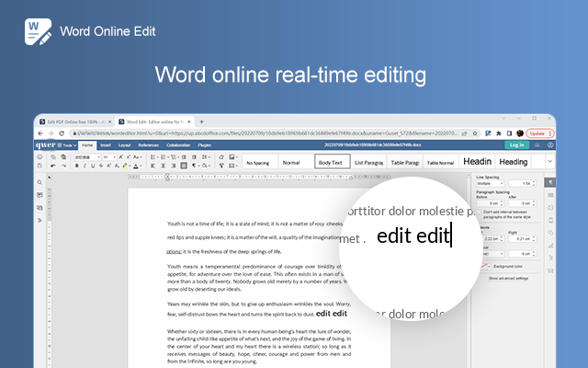Open the Insert ribbon tab
The width and height of the screenshot is (588, 368).
106,144
